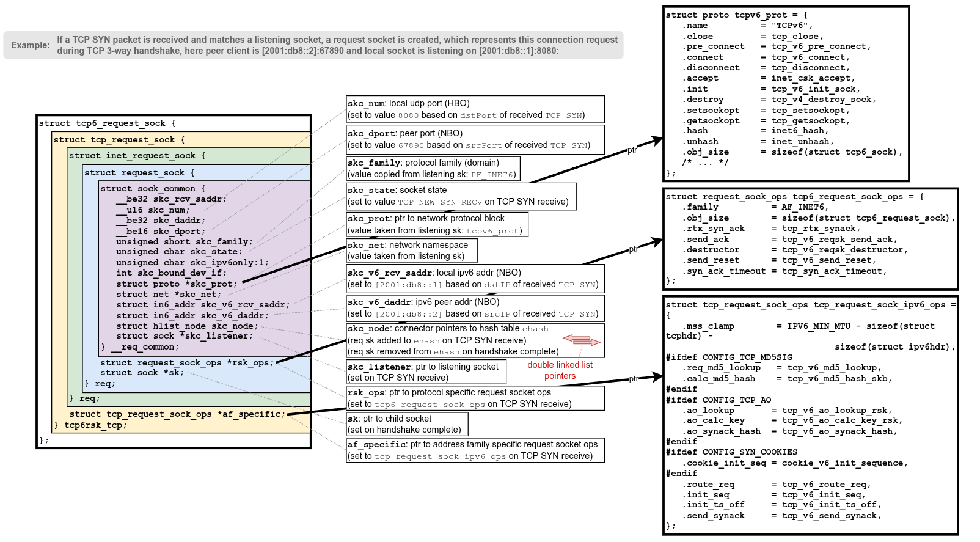Click the skc_family protocol family box
Image resolution: width=980 pixels, height=542 pixels.
coord(433,169)
